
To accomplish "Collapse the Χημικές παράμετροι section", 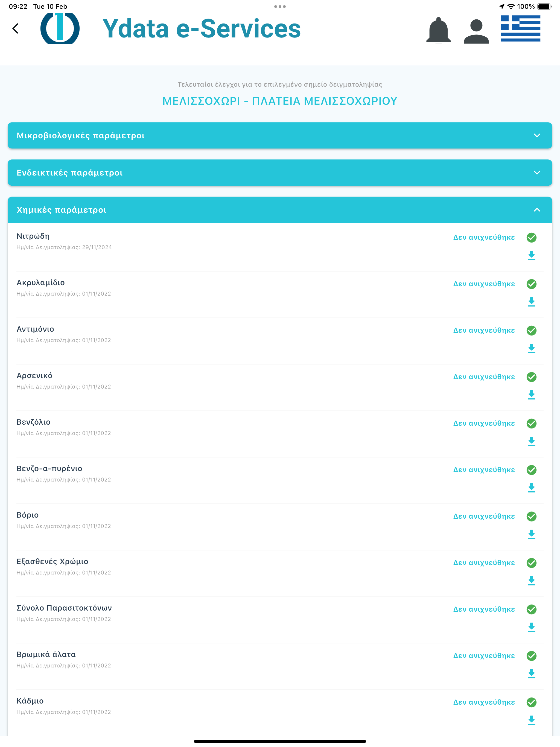I will 280,210.
